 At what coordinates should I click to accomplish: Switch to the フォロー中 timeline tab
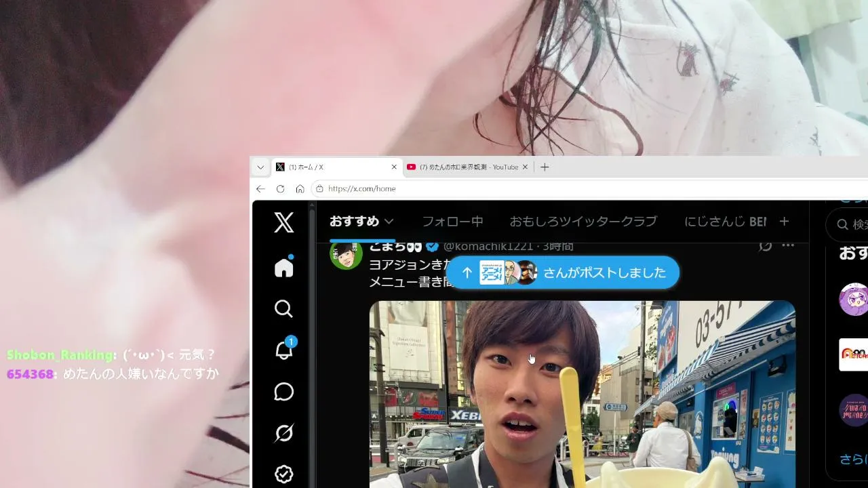click(x=452, y=222)
